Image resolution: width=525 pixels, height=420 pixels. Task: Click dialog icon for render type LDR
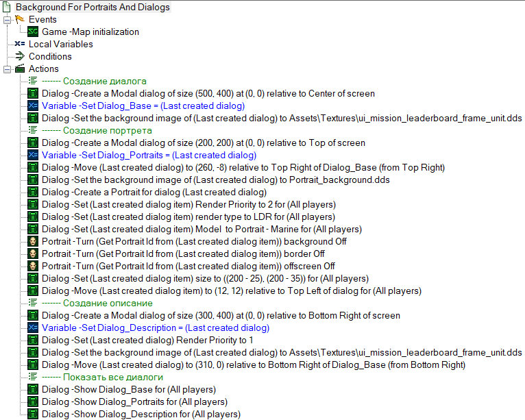32,217
